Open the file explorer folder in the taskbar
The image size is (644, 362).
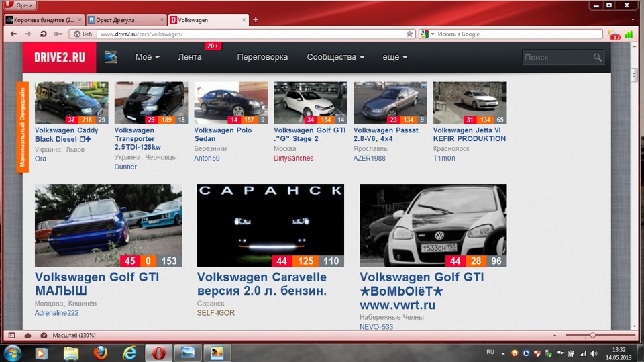70,353
